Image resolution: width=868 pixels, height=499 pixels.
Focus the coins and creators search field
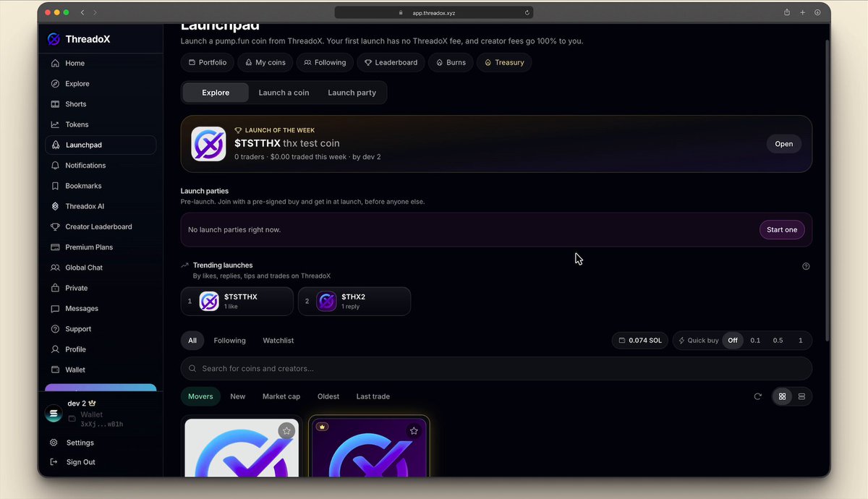click(496, 369)
